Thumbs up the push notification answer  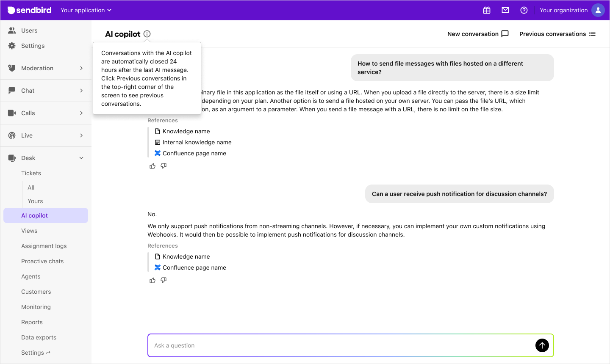click(152, 281)
